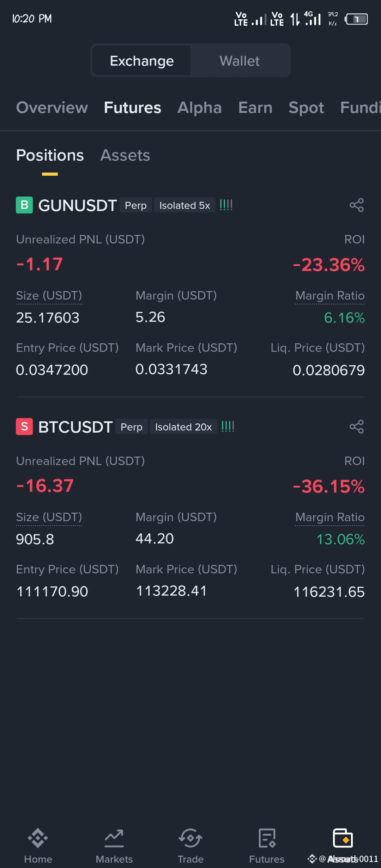
Task: Tap the Isolated 20x leverage label
Action: pos(183,427)
